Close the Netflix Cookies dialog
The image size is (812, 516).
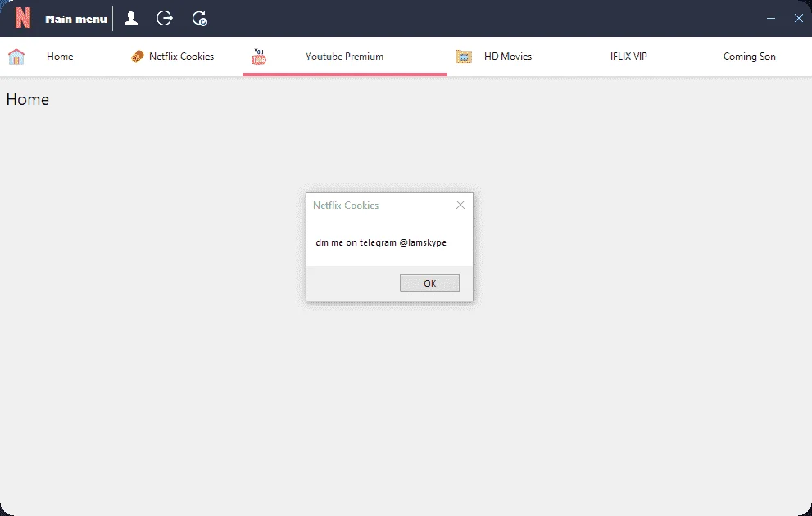point(460,205)
